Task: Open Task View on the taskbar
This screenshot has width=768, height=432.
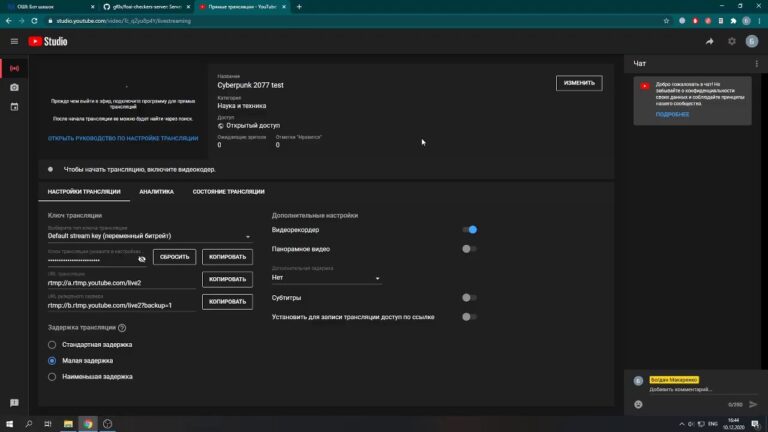Action: click(x=48, y=424)
